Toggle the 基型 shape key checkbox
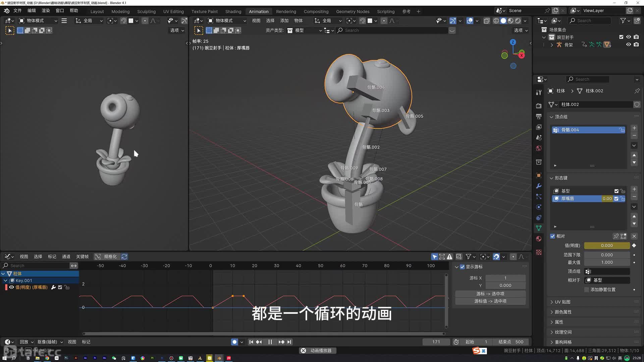This screenshot has width=644, height=362. pos(616,191)
